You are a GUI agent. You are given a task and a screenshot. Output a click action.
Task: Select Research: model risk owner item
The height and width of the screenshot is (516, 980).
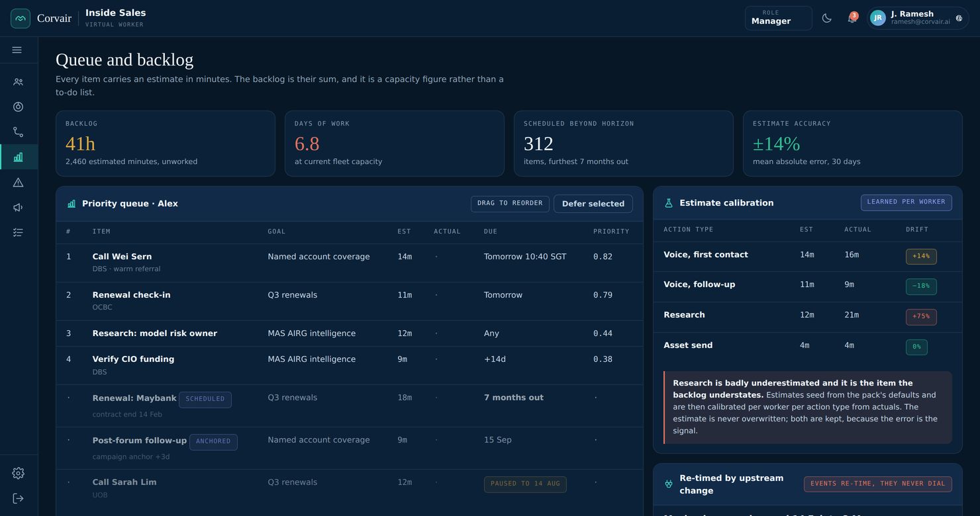coord(350,333)
